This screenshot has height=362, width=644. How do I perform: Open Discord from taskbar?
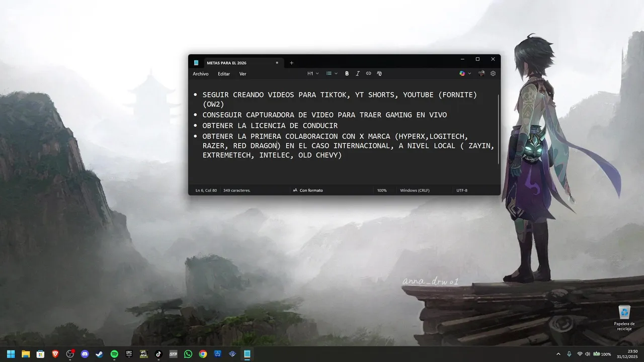[85, 354]
